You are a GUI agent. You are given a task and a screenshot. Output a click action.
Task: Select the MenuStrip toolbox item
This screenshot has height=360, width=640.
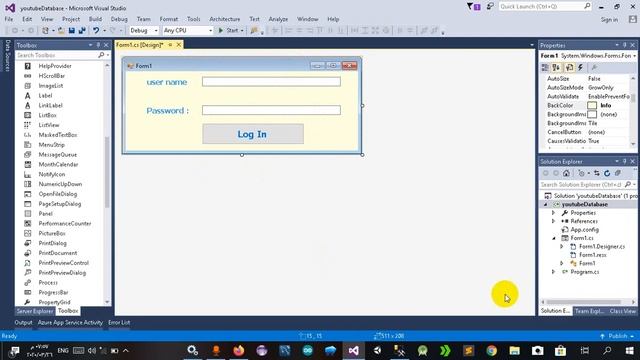pyautogui.click(x=51, y=145)
